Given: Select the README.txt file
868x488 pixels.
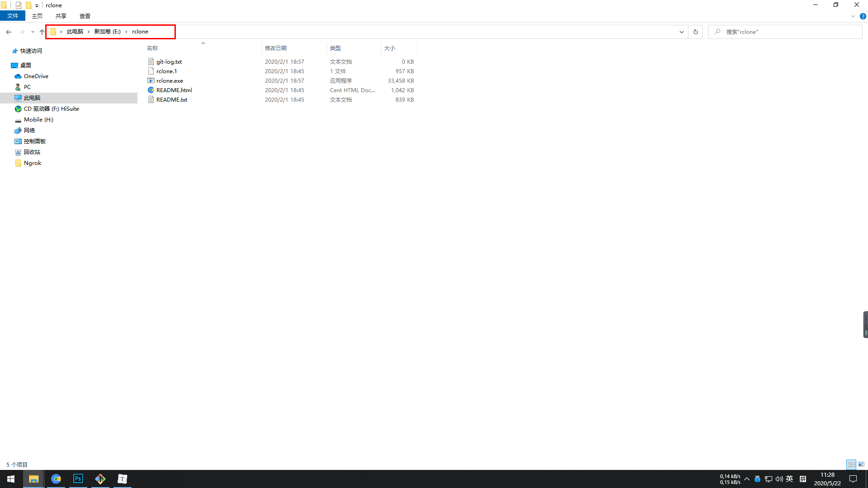Looking at the screenshot, I should click(172, 100).
